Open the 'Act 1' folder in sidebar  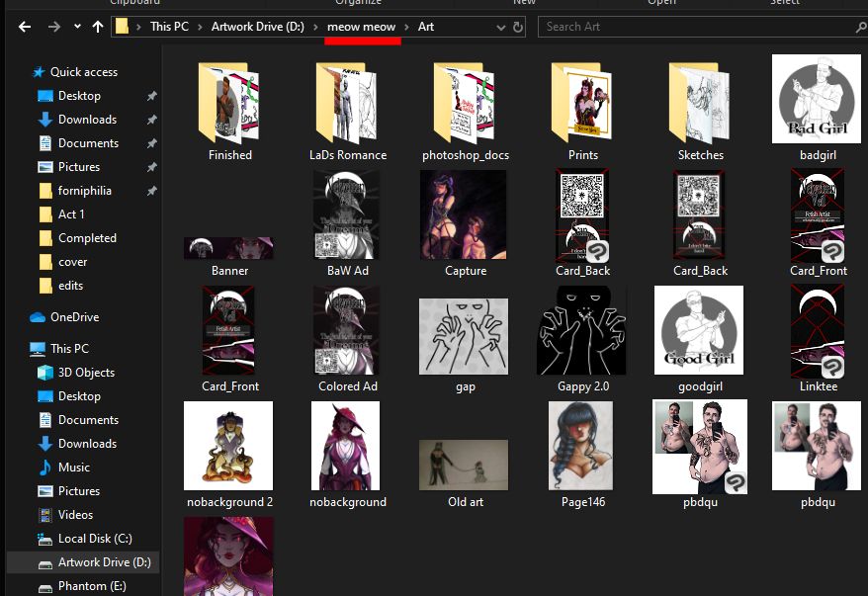[71, 214]
